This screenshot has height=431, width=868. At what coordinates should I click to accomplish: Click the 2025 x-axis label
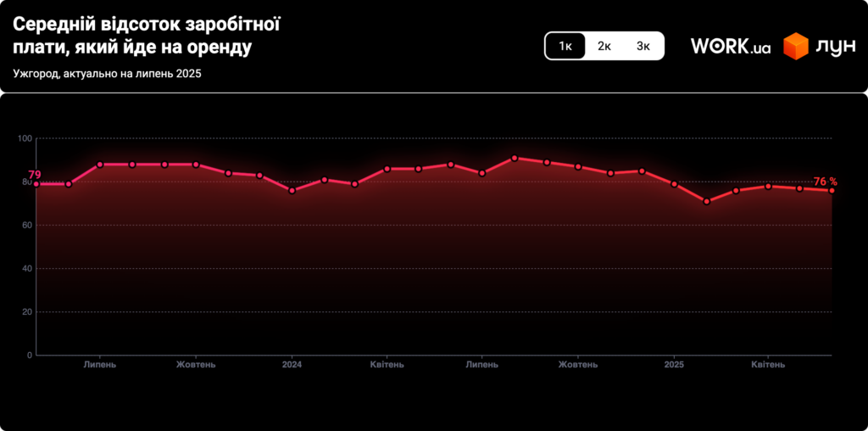[674, 365]
